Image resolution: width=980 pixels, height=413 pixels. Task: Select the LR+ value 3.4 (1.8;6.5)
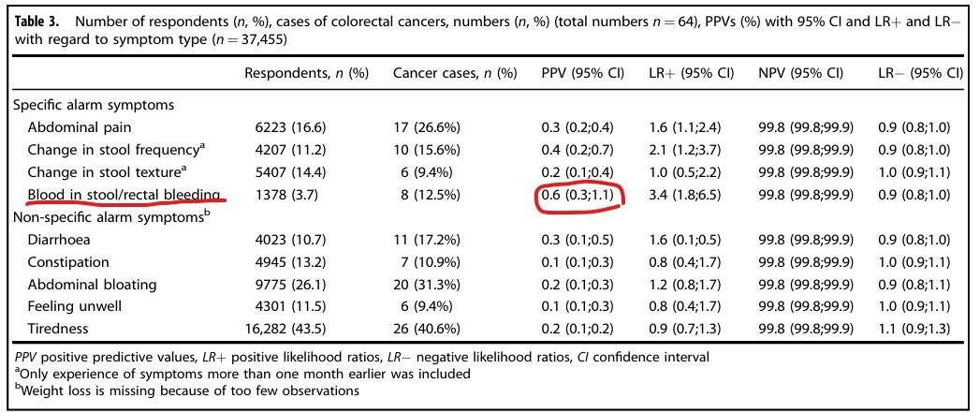click(691, 195)
